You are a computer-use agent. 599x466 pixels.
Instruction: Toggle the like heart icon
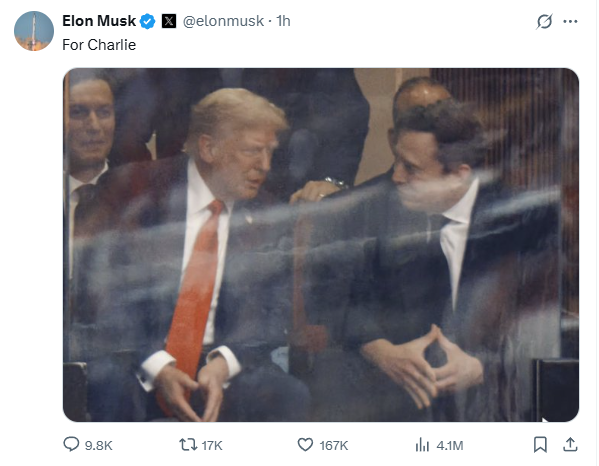(305, 445)
